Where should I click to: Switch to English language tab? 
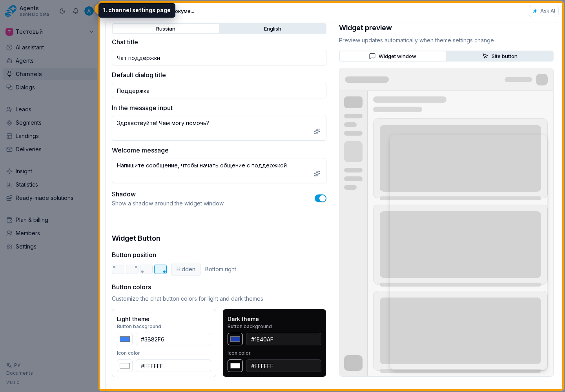[x=272, y=29]
